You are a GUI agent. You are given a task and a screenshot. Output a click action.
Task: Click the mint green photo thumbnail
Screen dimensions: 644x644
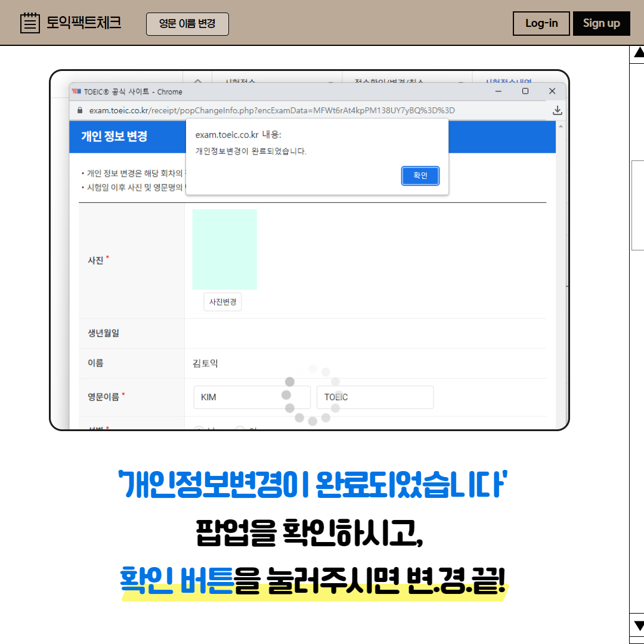click(x=225, y=249)
